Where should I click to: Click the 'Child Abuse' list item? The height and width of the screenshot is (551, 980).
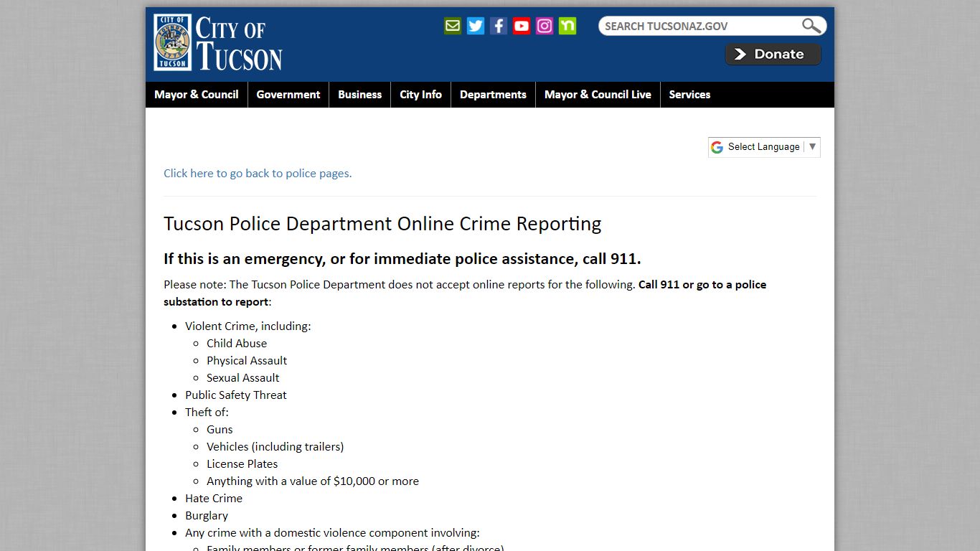click(x=237, y=344)
